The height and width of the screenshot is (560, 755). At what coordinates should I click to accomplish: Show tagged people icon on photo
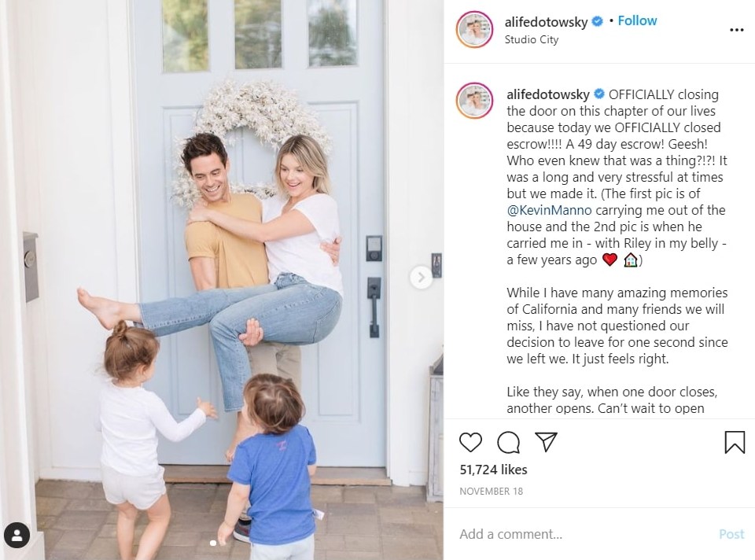coord(17,536)
